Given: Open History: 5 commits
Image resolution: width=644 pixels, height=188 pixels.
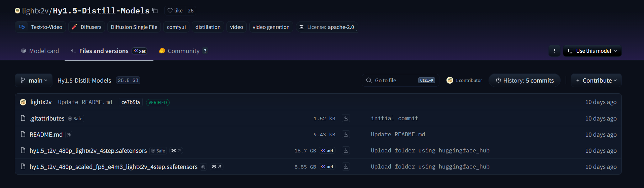Looking at the screenshot, I should [525, 80].
